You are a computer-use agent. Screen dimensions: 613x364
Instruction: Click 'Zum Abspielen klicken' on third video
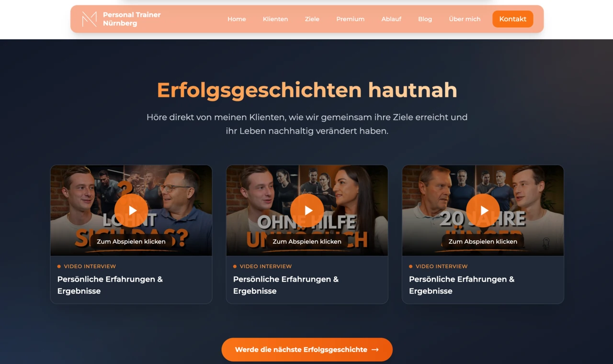[x=483, y=242]
